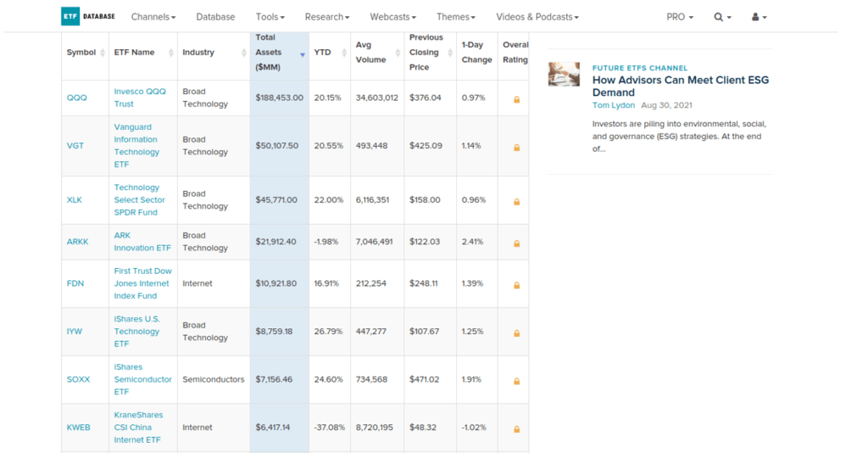The width and height of the screenshot is (868, 453).
Task: Open the Invesco QQQ Trust link
Action: click(x=139, y=98)
